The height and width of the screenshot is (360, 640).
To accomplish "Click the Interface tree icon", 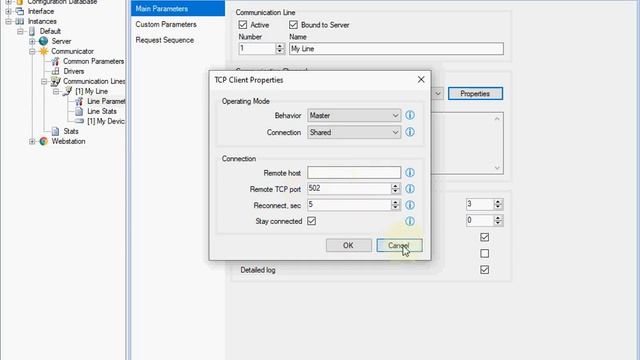I will [x=20, y=11].
